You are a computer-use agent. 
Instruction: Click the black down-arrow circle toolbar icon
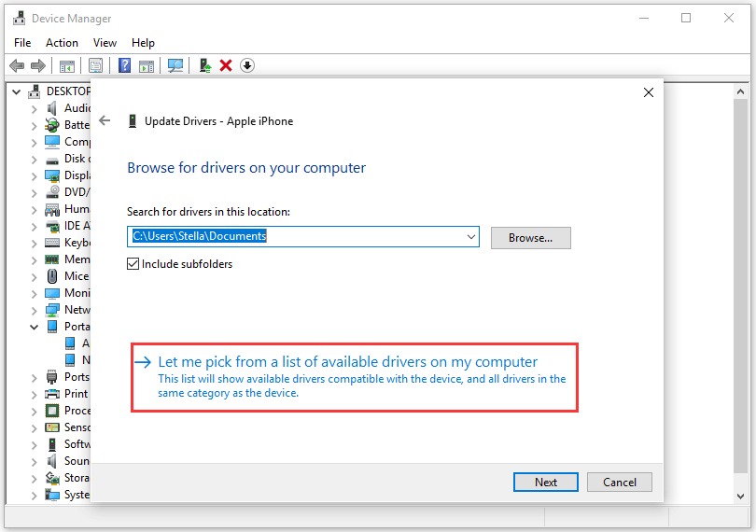pyautogui.click(x=246, y=65)
